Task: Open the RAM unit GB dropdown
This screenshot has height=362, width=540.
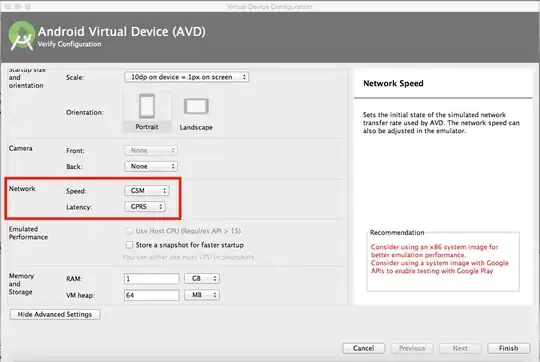Action: [x=202, y=278]
